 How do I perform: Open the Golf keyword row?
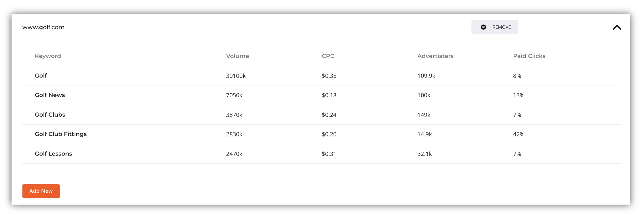pos(322,76)
